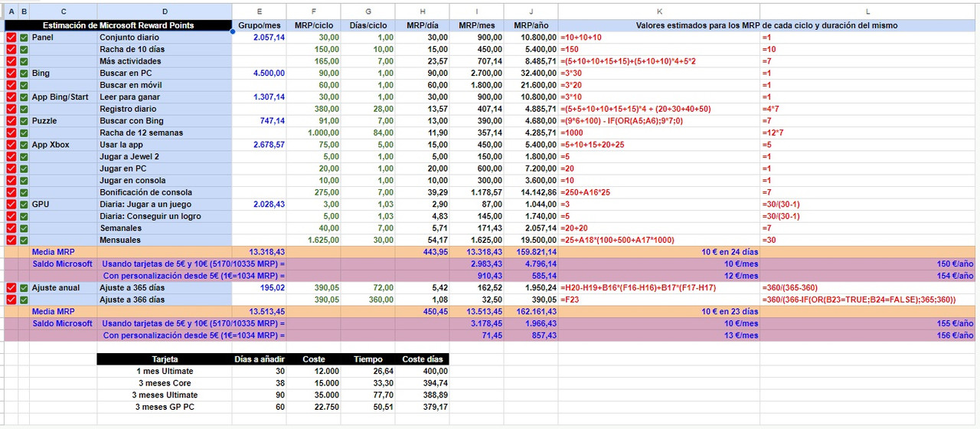Viewport: 980px width, 429px height.
Task: Toggle red checkbox for Buscar en móvil
Action: click(11, 85)
